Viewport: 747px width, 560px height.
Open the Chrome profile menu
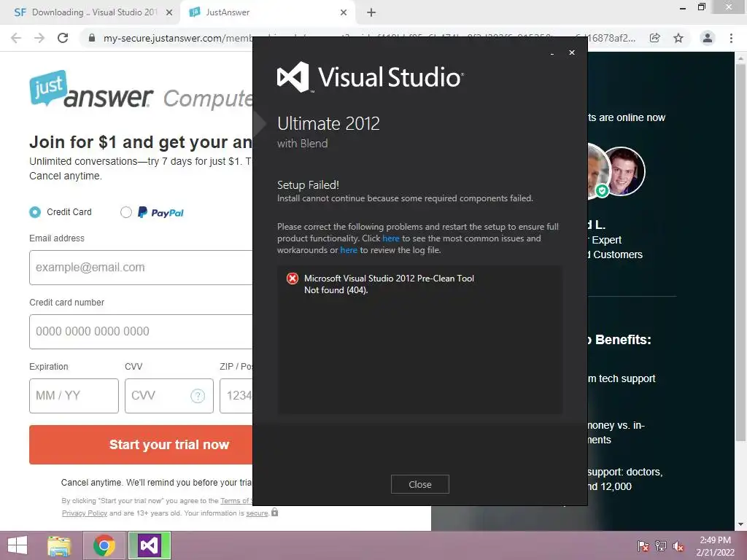[708, 38]
